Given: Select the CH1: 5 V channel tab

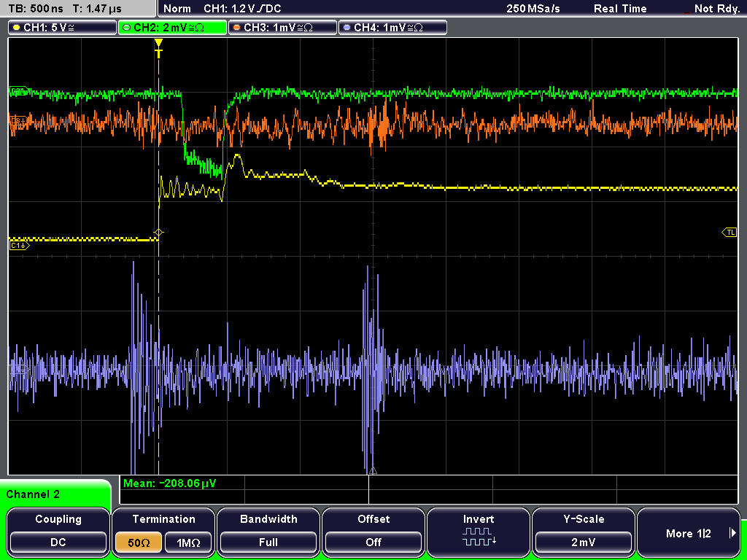Looking at the screenshot, I should tap(63, 28).
